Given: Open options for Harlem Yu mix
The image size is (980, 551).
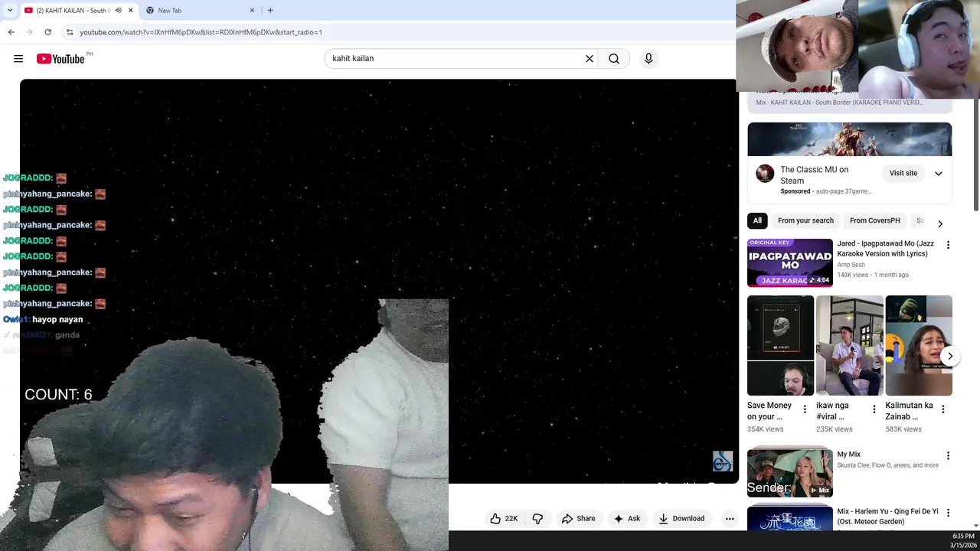Looking at the screenshot, I should click(948, 513).
